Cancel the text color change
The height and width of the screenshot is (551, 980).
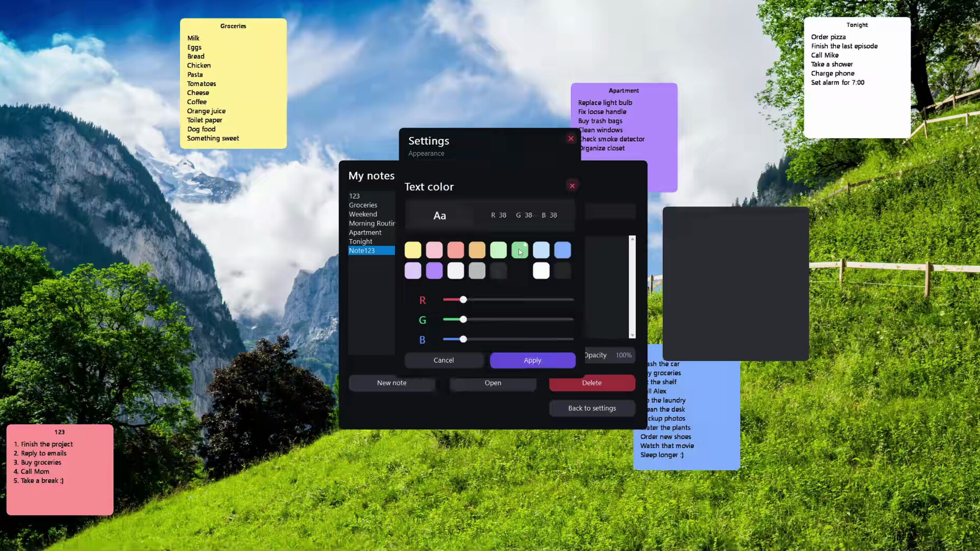point(444,360)
